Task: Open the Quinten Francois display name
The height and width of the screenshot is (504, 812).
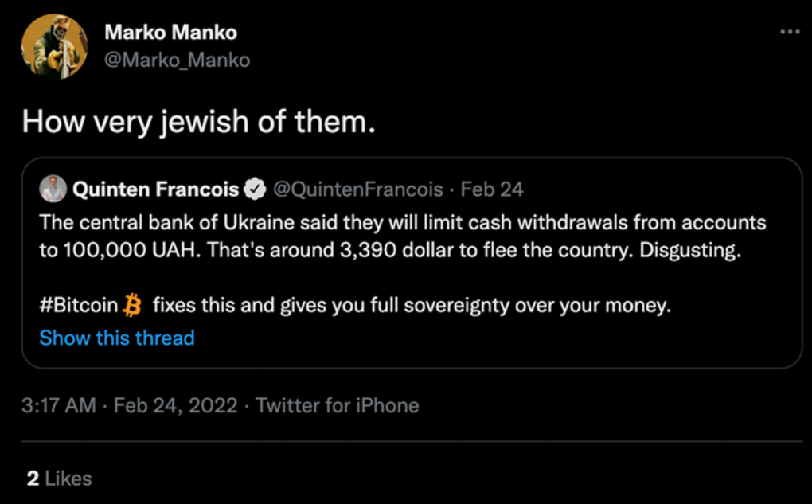Action: 155,189
